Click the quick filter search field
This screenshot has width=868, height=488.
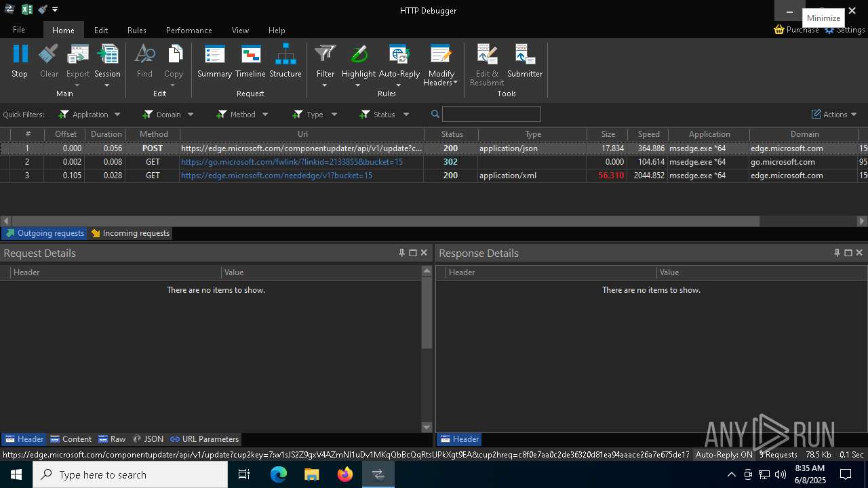pyautogui.click(x=492, y=115)
